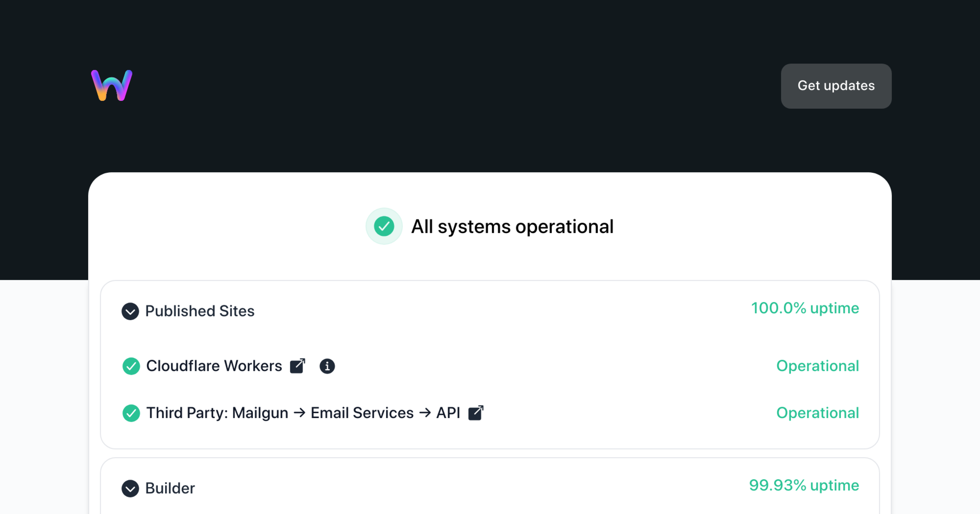Click the W logo in the header

coord(111,85)
